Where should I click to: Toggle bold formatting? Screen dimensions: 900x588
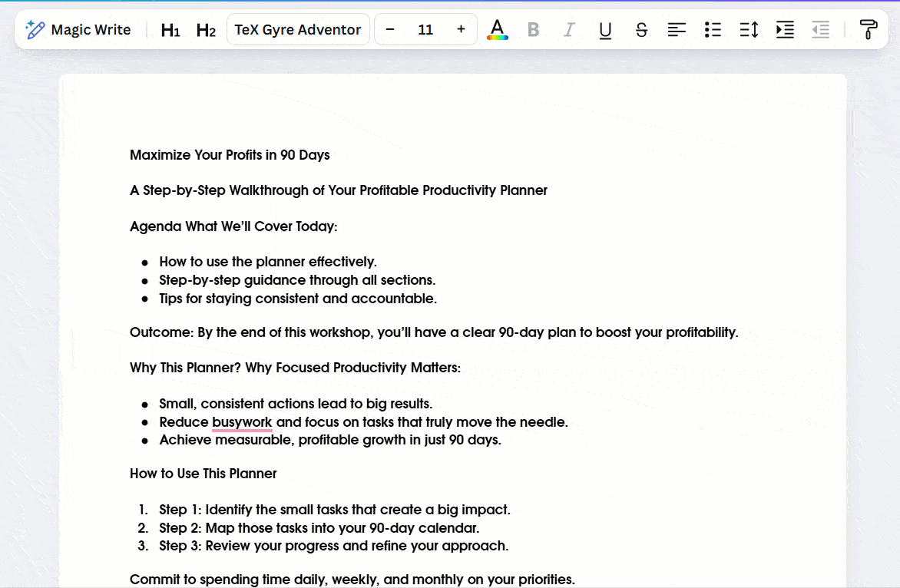point(533,29)
